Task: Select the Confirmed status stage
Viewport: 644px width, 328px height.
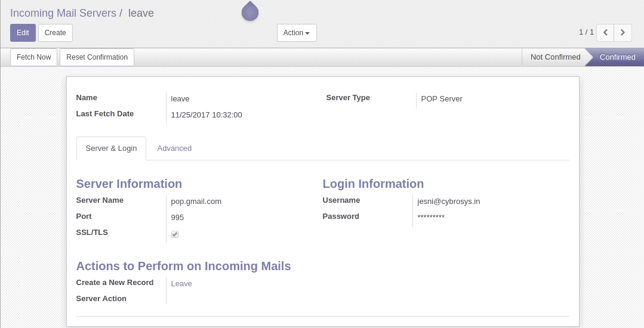Action: point(617,57)
